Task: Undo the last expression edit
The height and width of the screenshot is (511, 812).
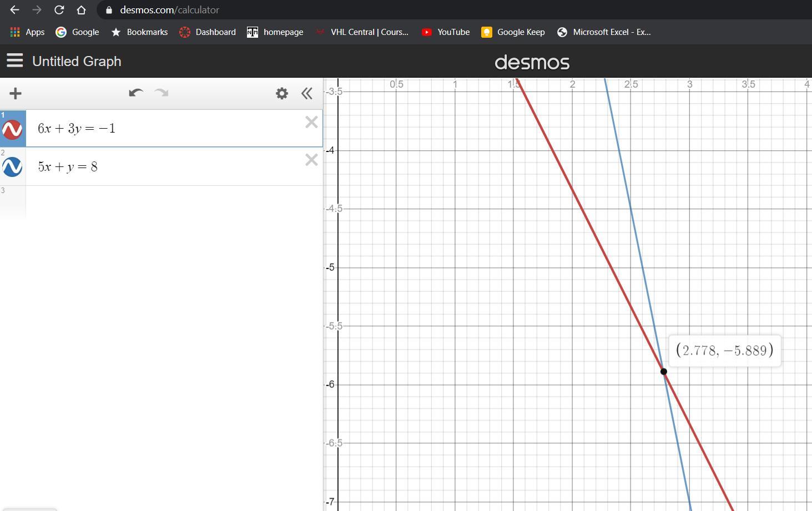Action: [x=136, y=93]
